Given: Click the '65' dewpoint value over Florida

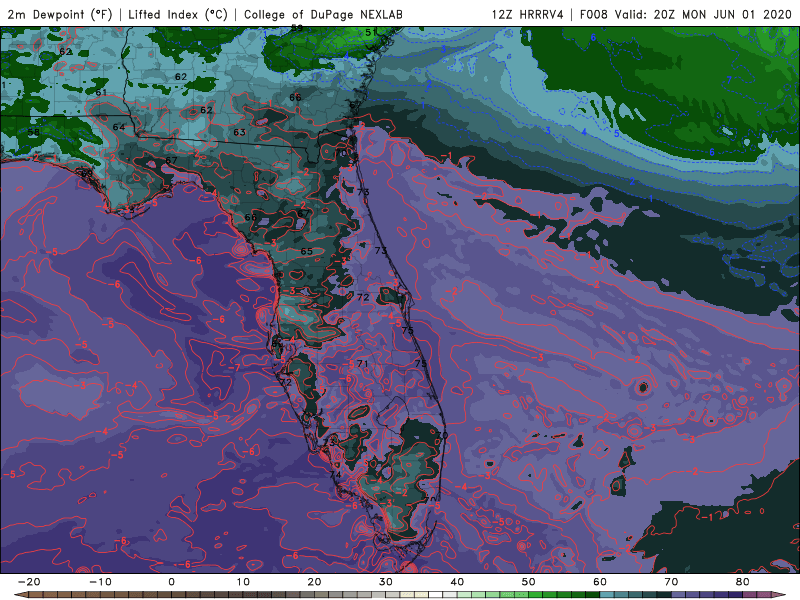Looking at the screenshot, I should point(306,252).
